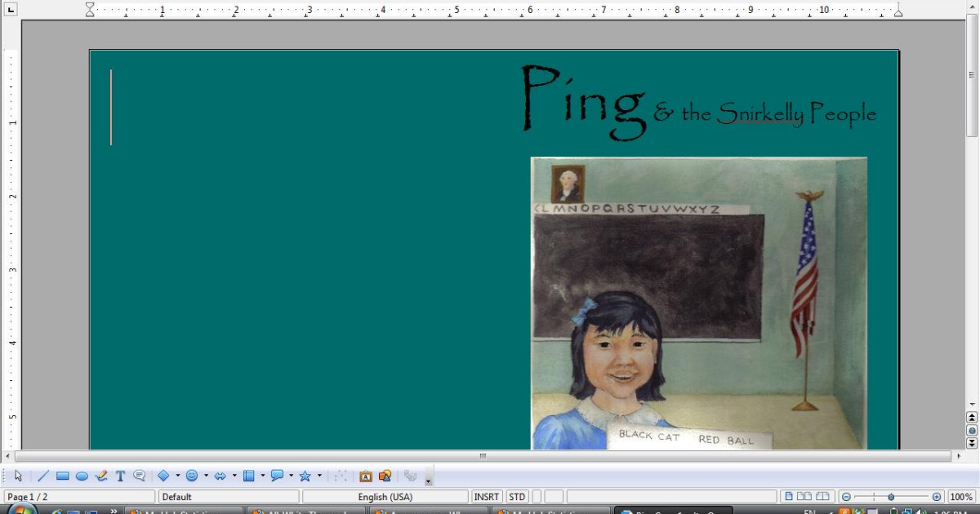Pick the Line drawing tool
Viewport: 980px width, 514px height.
(43, 476)
